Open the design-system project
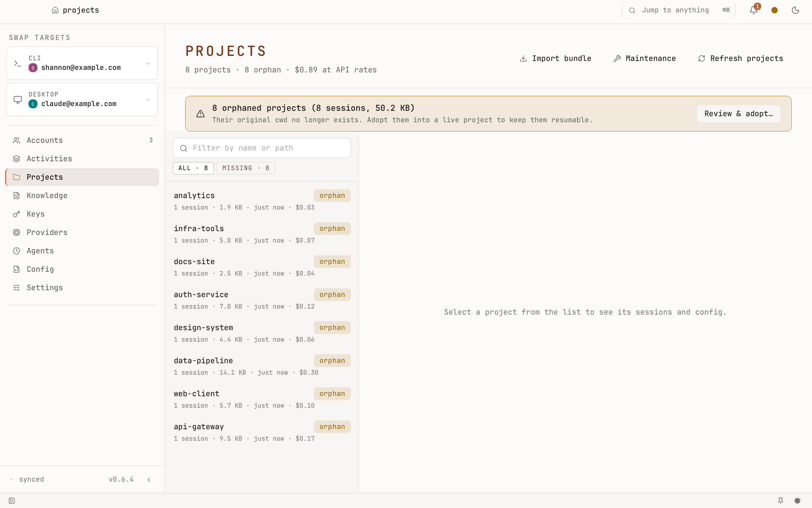This screenshot has width=812, height=508. click(x=262, y=333)
